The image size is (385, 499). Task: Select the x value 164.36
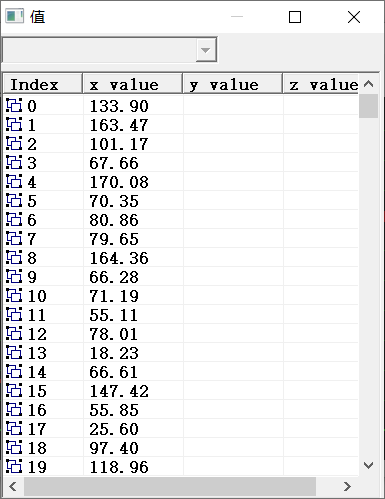click(119, 258)
